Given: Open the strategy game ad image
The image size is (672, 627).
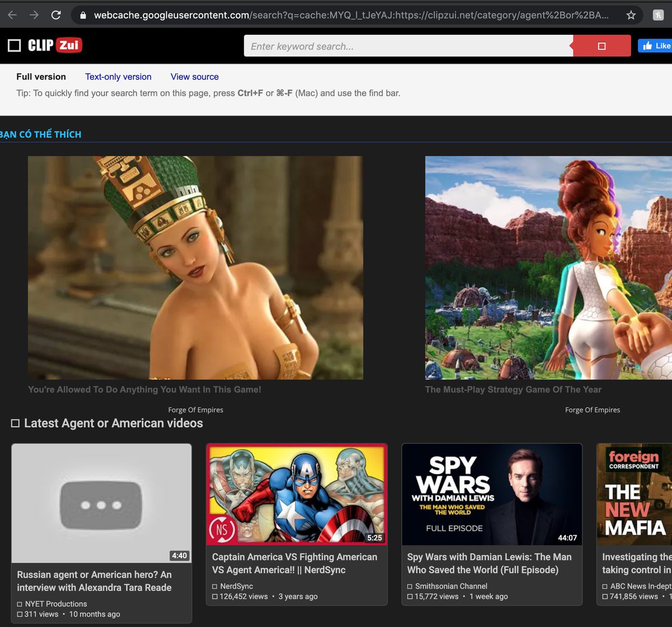Looking at the screenshot, I should pos(548,268).
